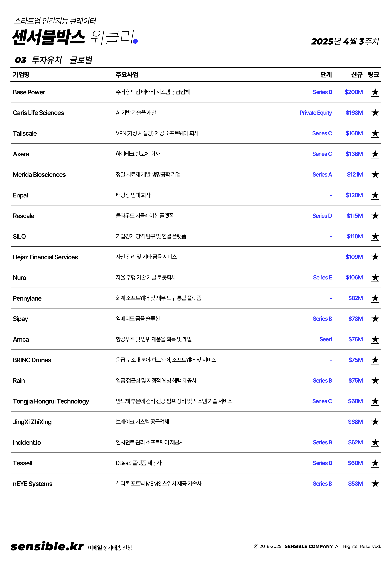392x567 pixels.
Task: Click the star link next to Pennylane
Action: pyautogui.click(x=375, y=298)
